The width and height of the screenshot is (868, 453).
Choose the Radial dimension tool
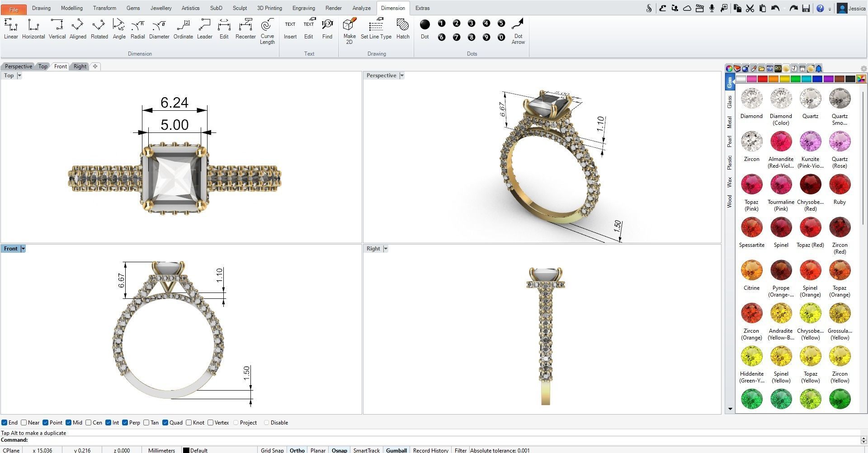[x=137, y=29]
